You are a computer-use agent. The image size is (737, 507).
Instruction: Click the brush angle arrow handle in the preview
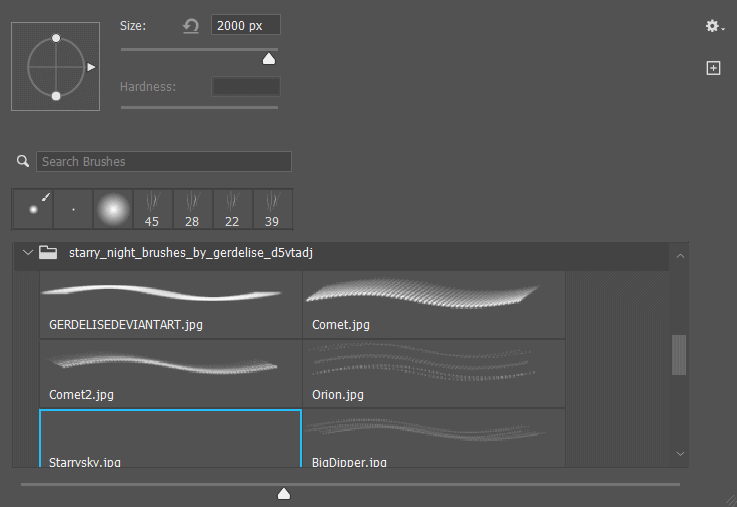pos(91,67)
